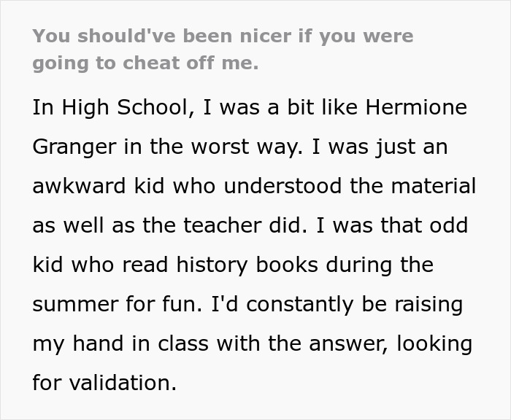Click the word 'nicer' in the title
This screenshot has height=420, width=511.
point(265,36)
